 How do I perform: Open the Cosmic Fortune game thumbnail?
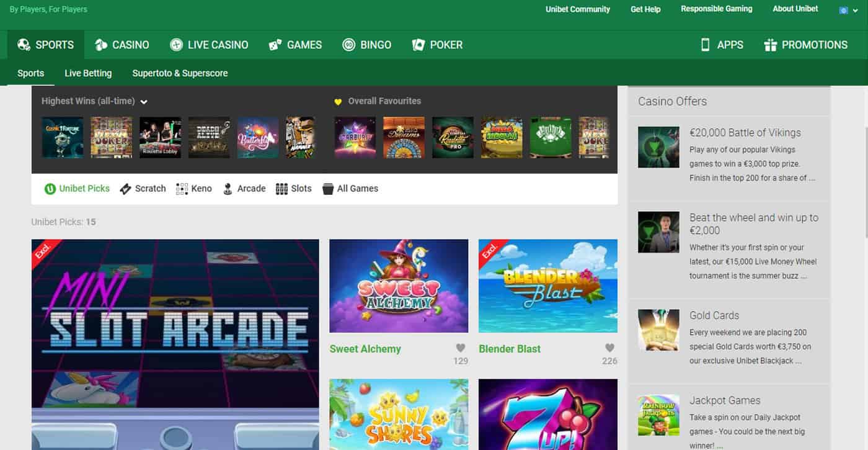pos(62,137)
